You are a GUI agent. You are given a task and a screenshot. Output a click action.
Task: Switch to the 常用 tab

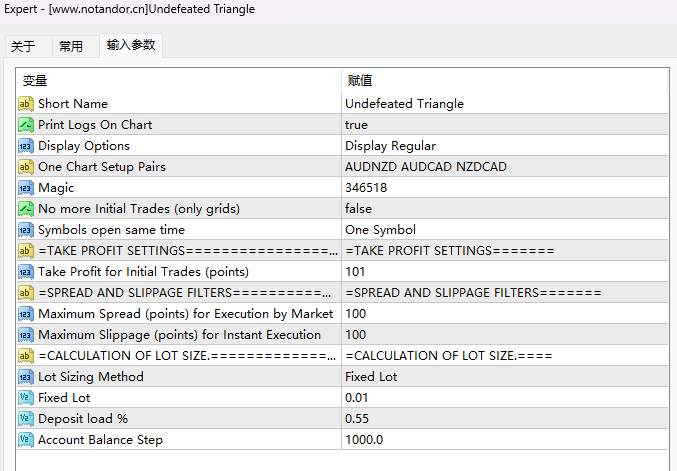click(71, 46)
